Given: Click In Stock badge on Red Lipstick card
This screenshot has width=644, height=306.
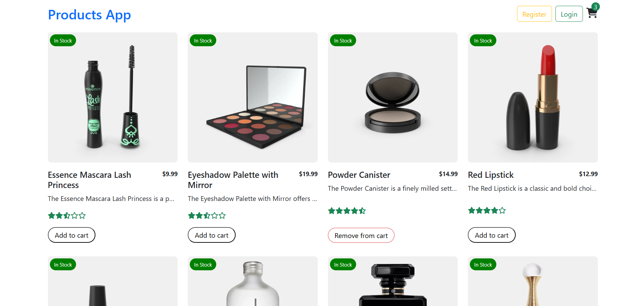Looking at the screenshot, I should 483,40.
